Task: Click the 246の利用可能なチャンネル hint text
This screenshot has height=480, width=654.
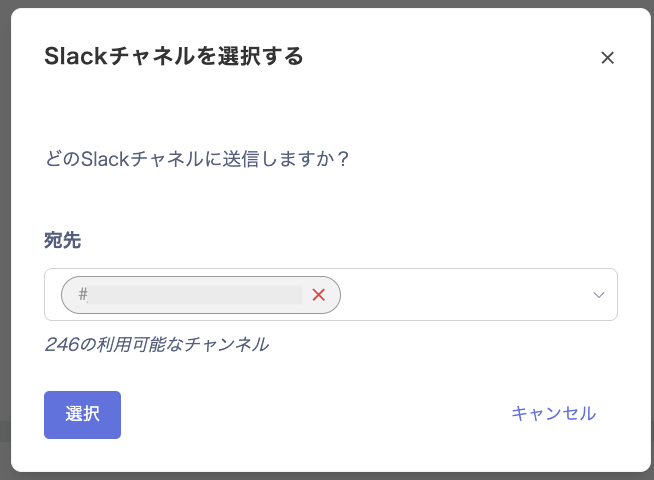Action: tap(156, 344)
